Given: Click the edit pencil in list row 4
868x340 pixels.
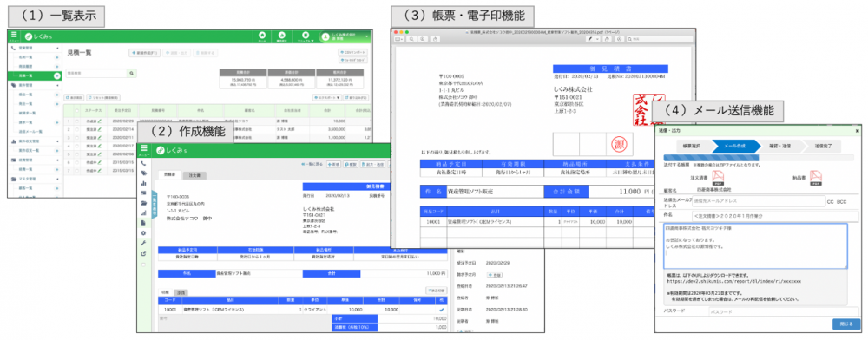Looking at the screenshot, I should (100, 146).
